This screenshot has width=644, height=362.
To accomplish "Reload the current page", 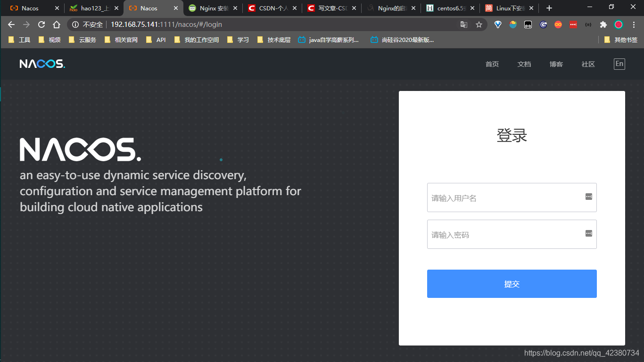I will (41, 25).
